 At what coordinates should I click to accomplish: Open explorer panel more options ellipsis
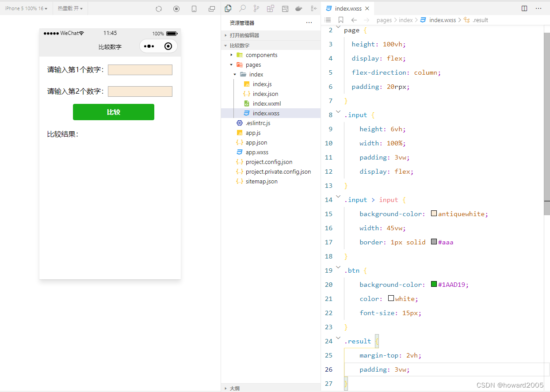point(309,23)
